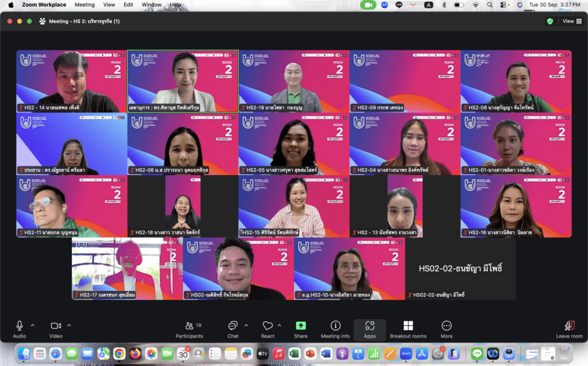Open the Meeting menu in menu bar
This screenshot has width=588, height=366.
84,5
